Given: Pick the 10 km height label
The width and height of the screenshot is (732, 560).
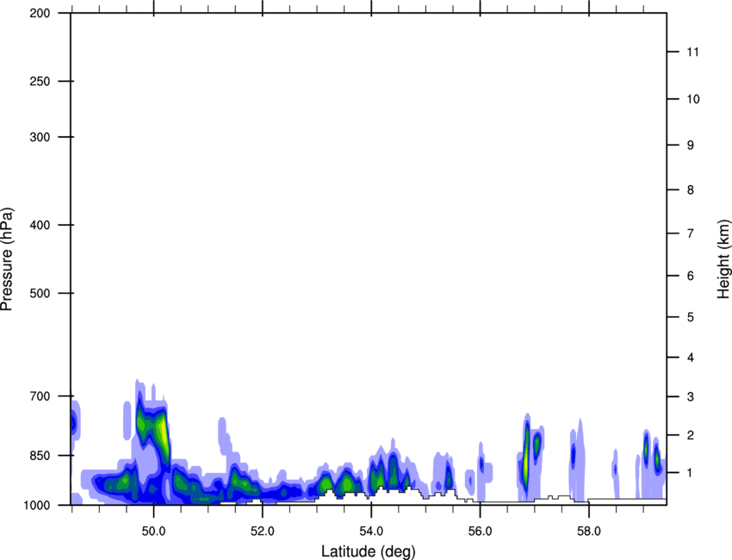Looking at the screenshot, I should coord(693,99).
